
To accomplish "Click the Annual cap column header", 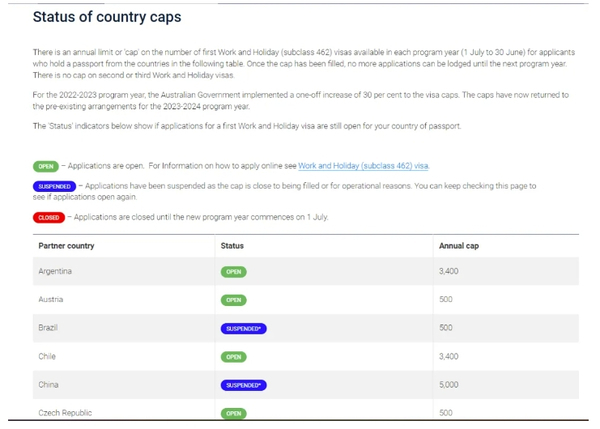I will [459, 246].
